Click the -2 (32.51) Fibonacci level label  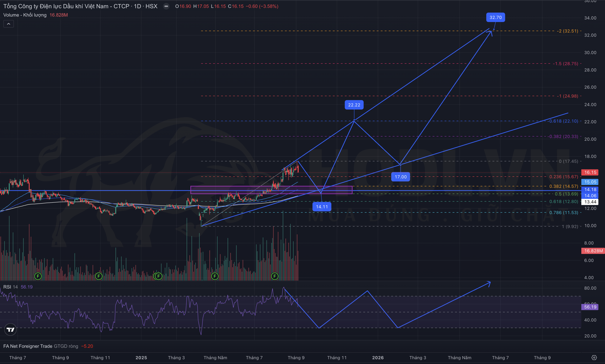pos(568,31)
